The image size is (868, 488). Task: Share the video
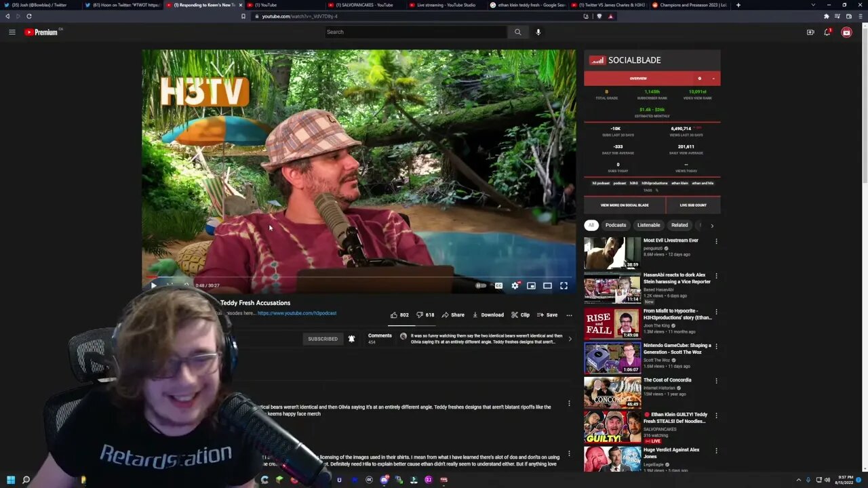453,314
